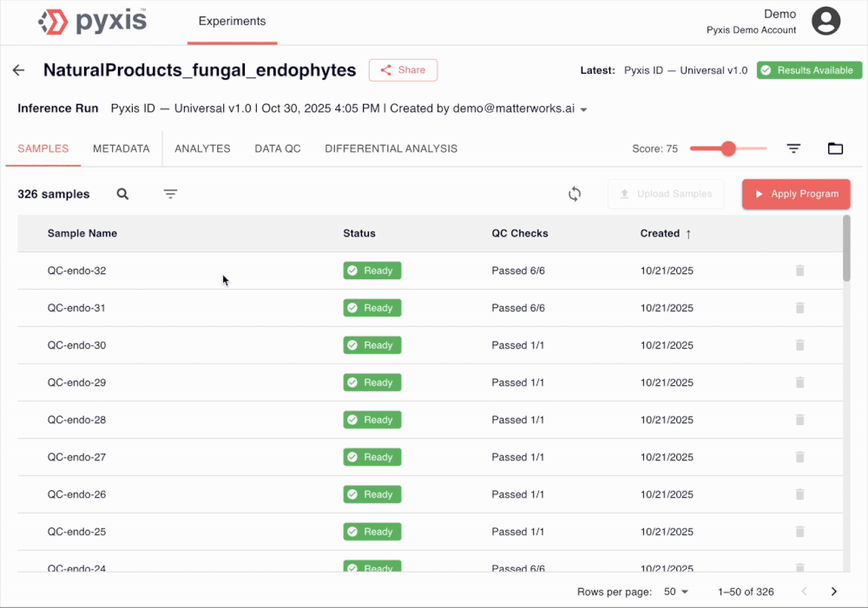Open the folder icon near the score slider

point(835,148)
